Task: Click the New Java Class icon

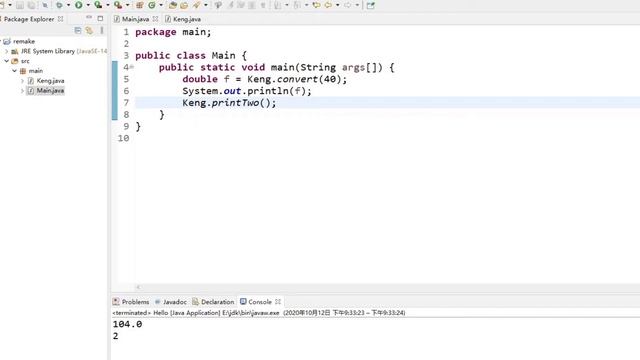Action: [152, 5]
